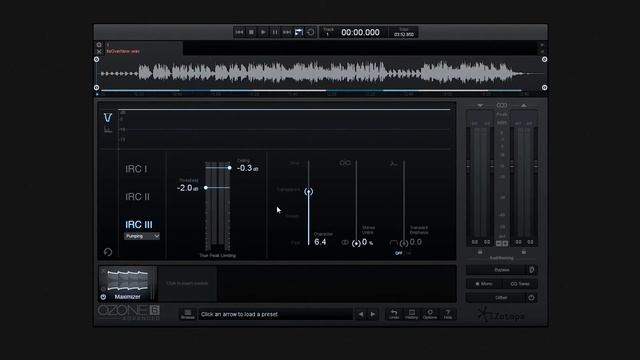Click the top-right waveform zoom handle
The image size is (640, 360).
pyautogui.click(x=544, y=60)
